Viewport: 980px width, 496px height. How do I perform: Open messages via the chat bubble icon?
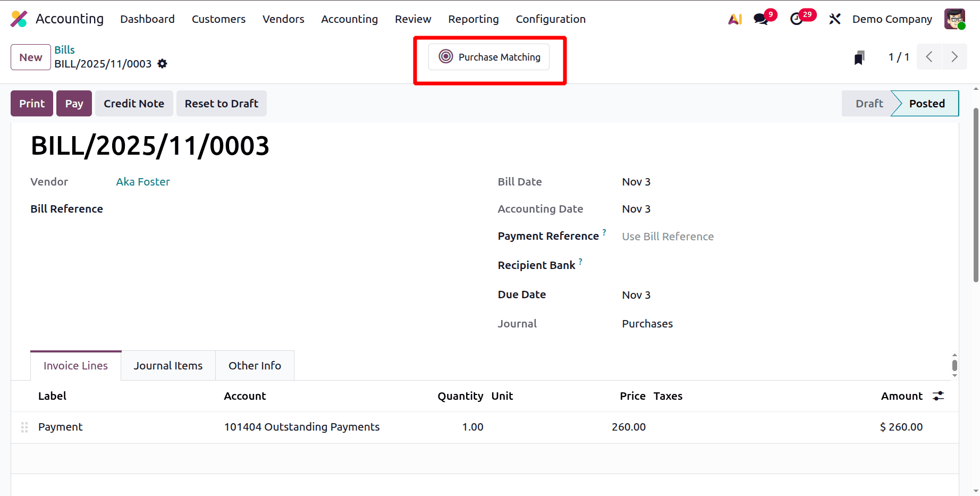pos(760,19)
